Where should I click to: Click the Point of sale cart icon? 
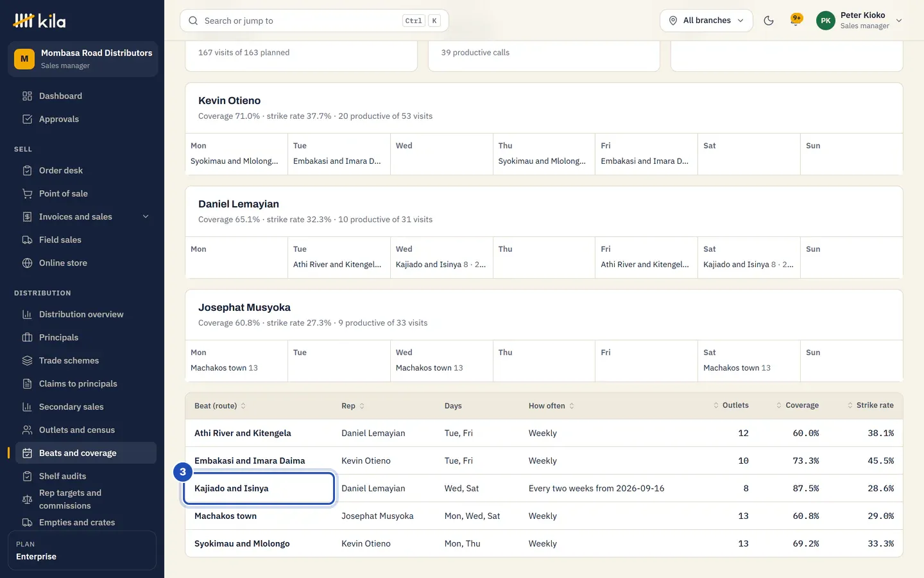pyautogui.click(x=27, y=193)
